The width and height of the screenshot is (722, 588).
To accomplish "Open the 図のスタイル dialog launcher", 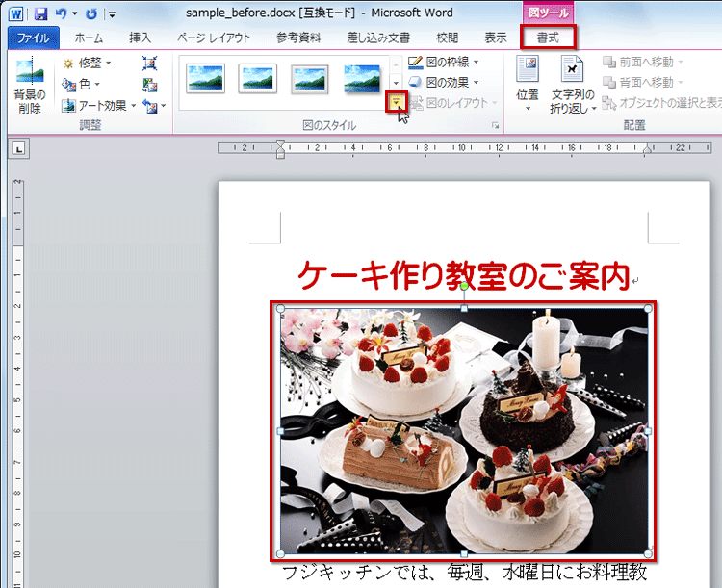I will [496, 125].
